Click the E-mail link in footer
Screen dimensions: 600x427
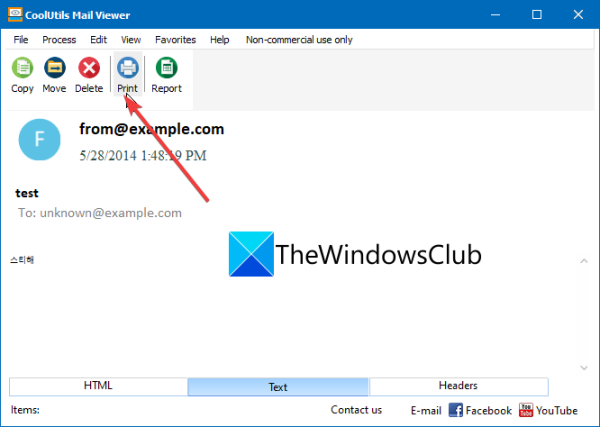coord(426,411)
